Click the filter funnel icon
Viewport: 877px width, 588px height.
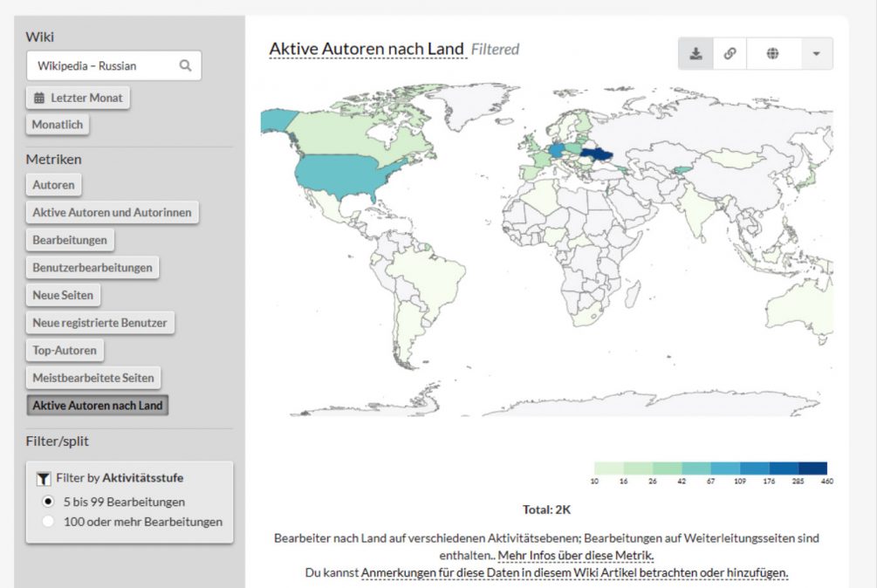pos(43,478)
